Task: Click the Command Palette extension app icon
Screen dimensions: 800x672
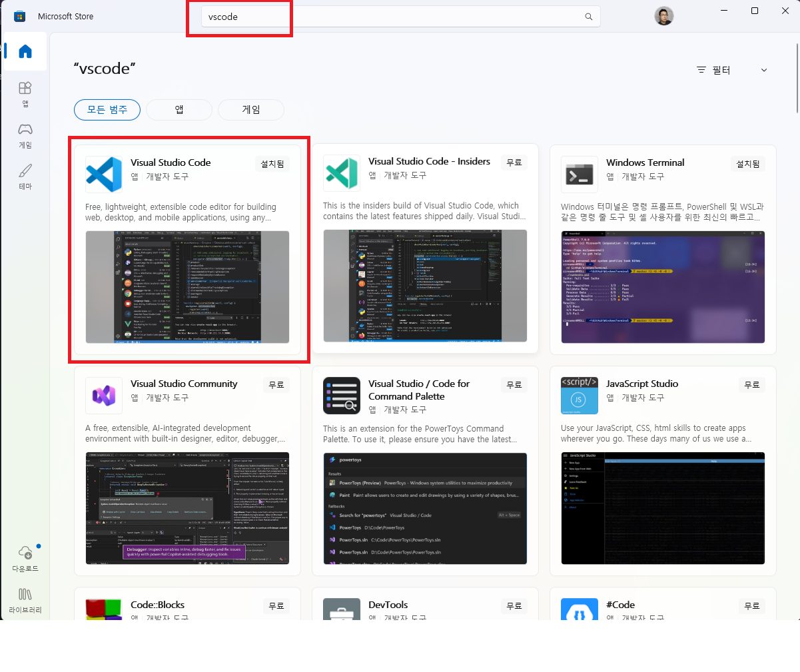Action: click(342, 396)
